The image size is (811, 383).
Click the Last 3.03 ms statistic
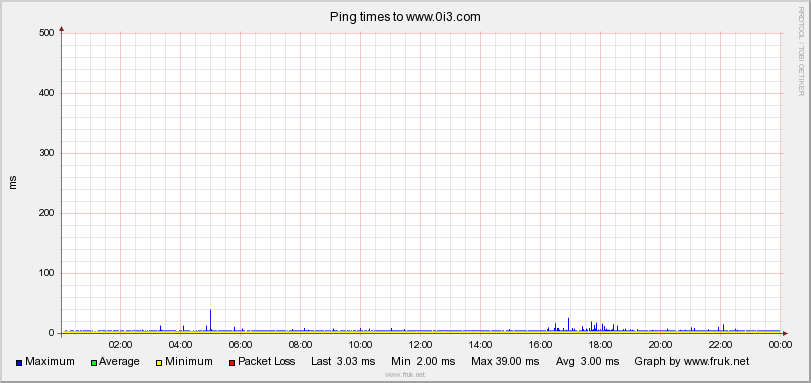tap(343, 361)
